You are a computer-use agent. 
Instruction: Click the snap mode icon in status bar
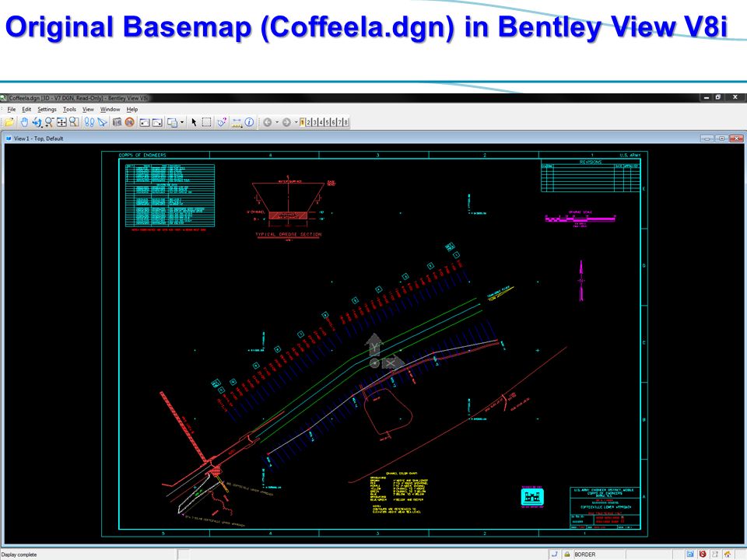(554, 555)
